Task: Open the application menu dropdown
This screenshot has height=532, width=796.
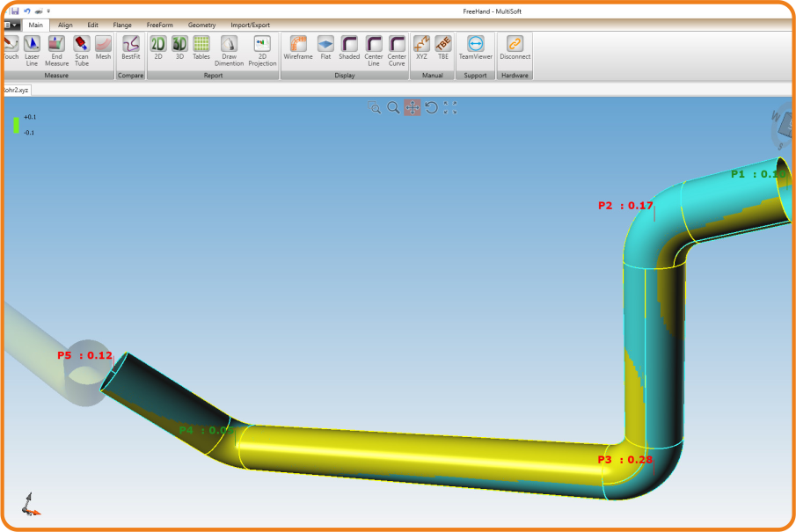Action: (11, 25)
